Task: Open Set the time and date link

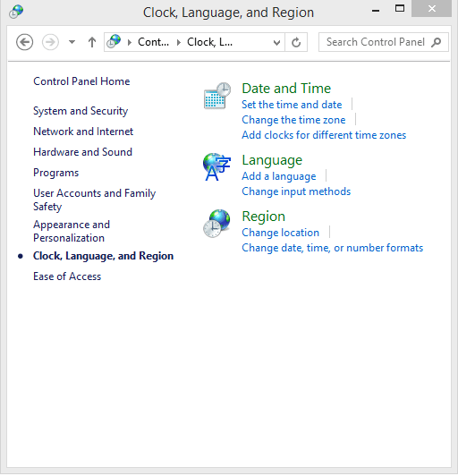Action: tap(292, 105)
